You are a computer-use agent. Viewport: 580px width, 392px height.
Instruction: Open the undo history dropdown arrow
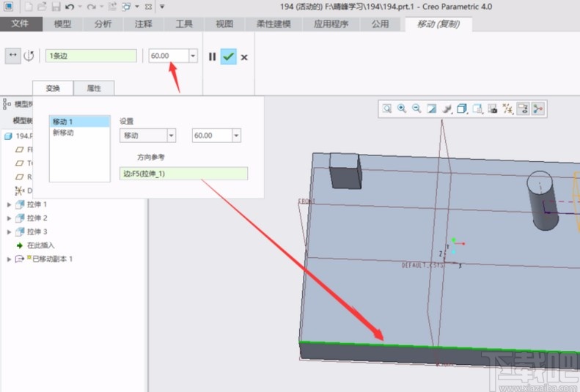[x=80, y=7]
